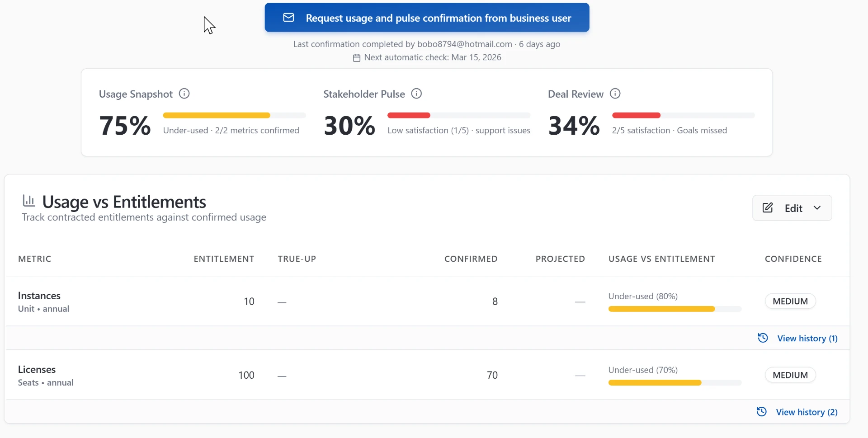Click the TRUE-UP column header
The width and height of the screenshot is (868, 438).
pyautogui.click(x=297, y=259)
